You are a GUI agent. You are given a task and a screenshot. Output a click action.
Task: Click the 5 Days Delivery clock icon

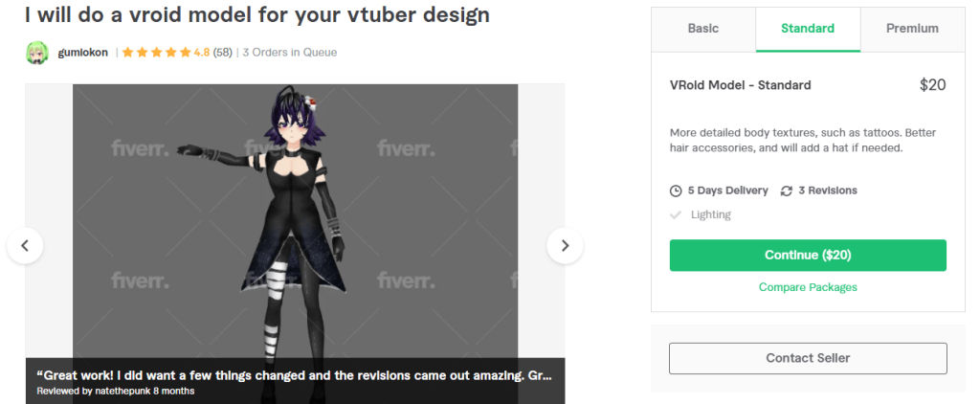[x=676, y=191]
